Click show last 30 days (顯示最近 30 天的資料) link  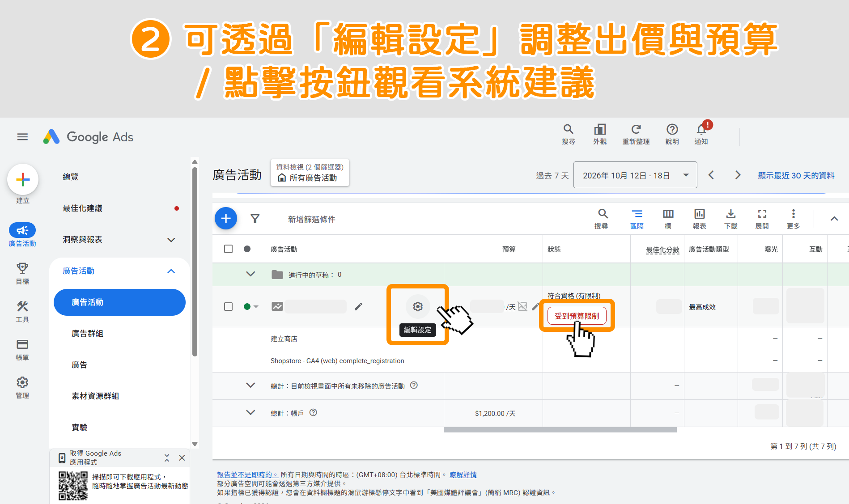pos(796,175)
